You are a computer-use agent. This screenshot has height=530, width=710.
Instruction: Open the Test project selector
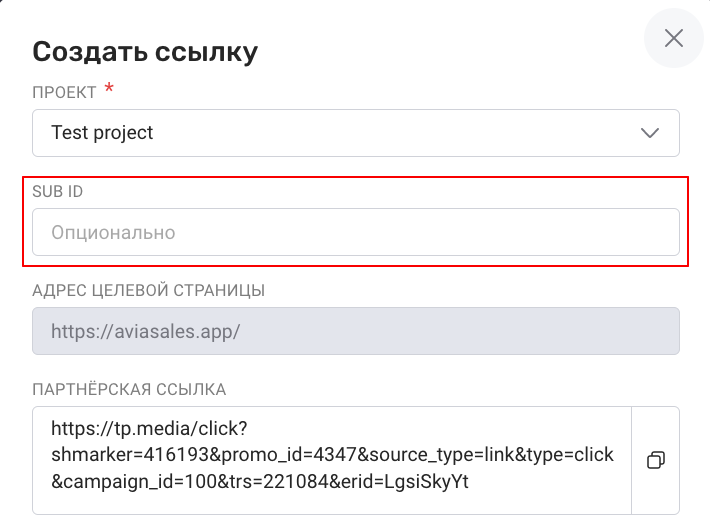click(x=356, y=133)
